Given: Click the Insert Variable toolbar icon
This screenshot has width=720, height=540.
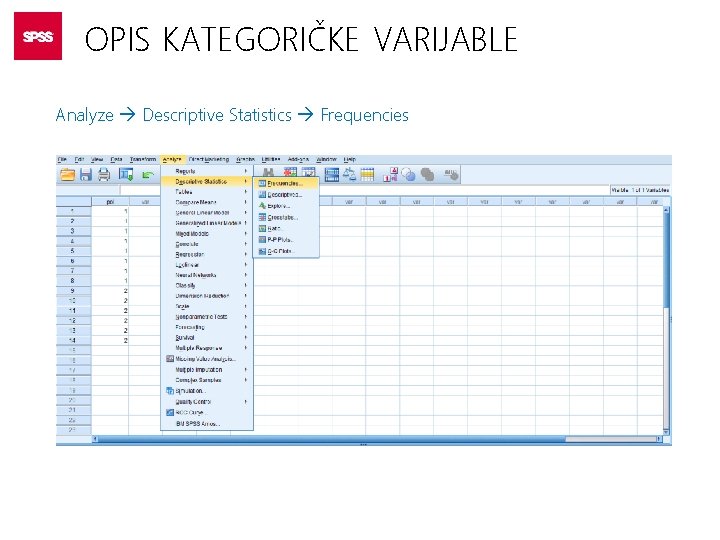Looking at the screenshot, I should tap(309, 173).
